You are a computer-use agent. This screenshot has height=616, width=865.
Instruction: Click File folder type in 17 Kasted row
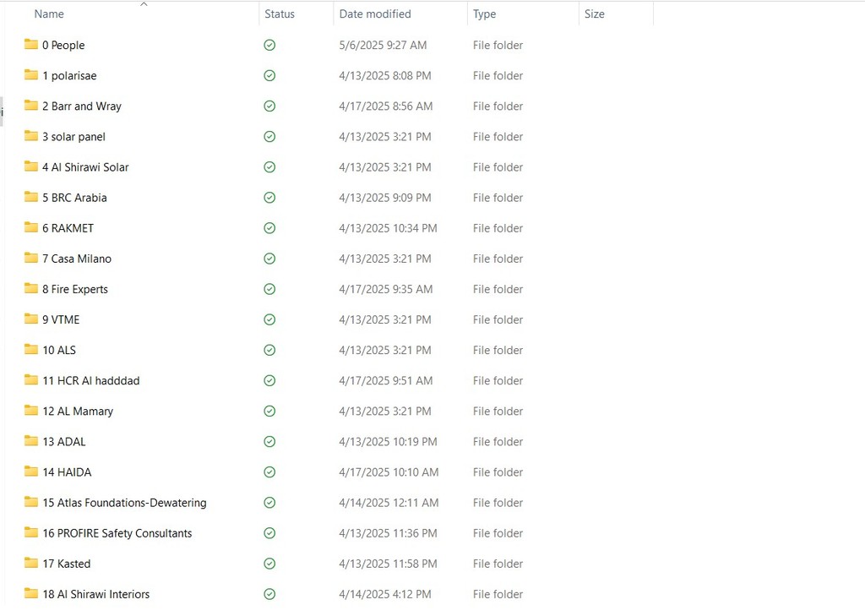pyautogui.click(x=498, y=564)
